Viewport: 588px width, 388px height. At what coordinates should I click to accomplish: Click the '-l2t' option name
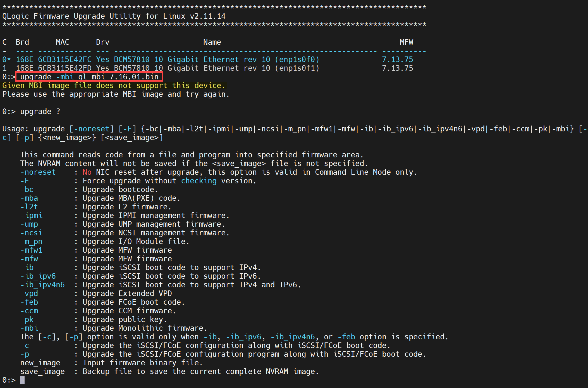29,207
